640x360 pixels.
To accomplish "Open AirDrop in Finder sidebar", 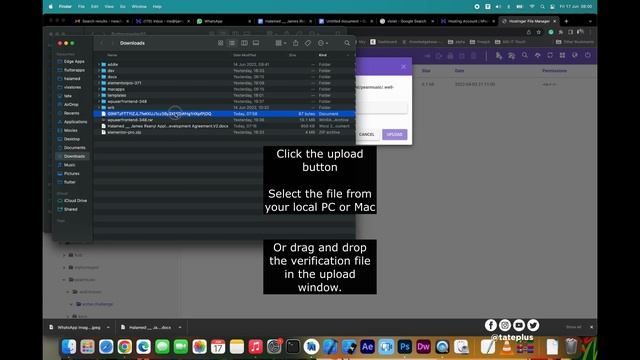I will (x=71, y=104).
